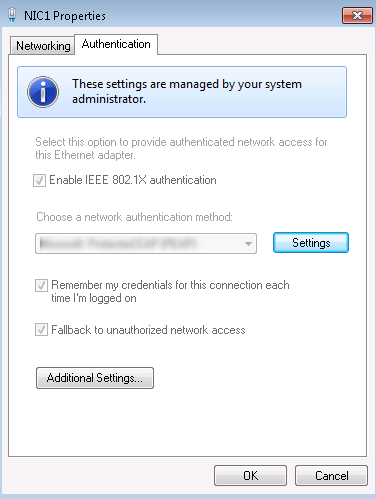Switch to the Networking tab

43,46
